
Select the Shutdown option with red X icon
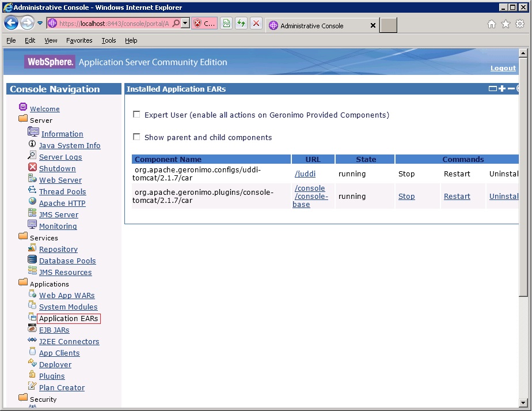pos(33,168)
